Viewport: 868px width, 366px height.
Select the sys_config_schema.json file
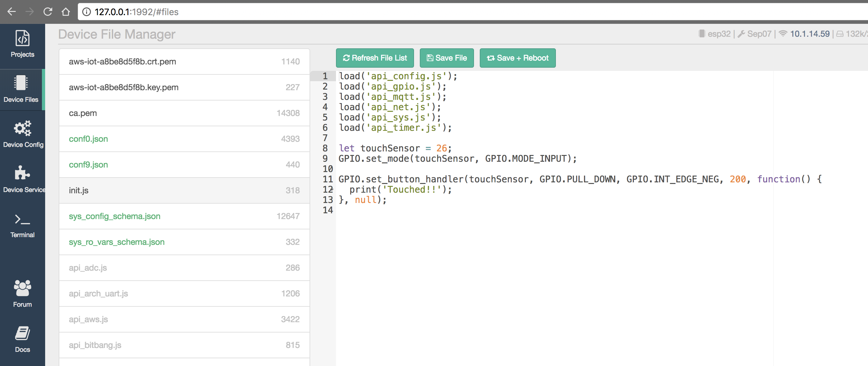tap(114, 216)
